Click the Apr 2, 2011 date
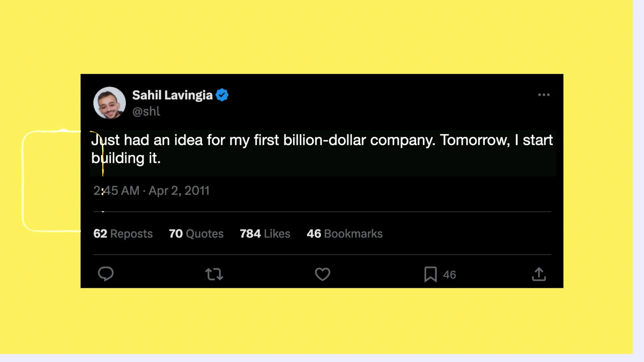Screen dimensions: 644x362 [179, 191]
